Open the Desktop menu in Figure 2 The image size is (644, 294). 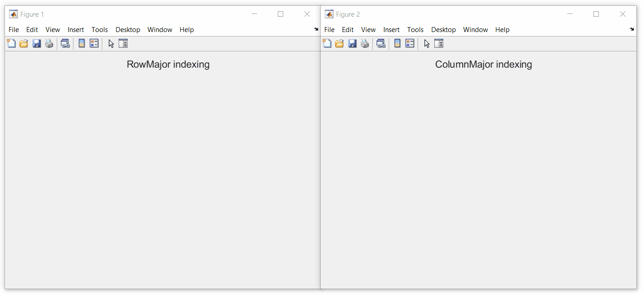443,29
